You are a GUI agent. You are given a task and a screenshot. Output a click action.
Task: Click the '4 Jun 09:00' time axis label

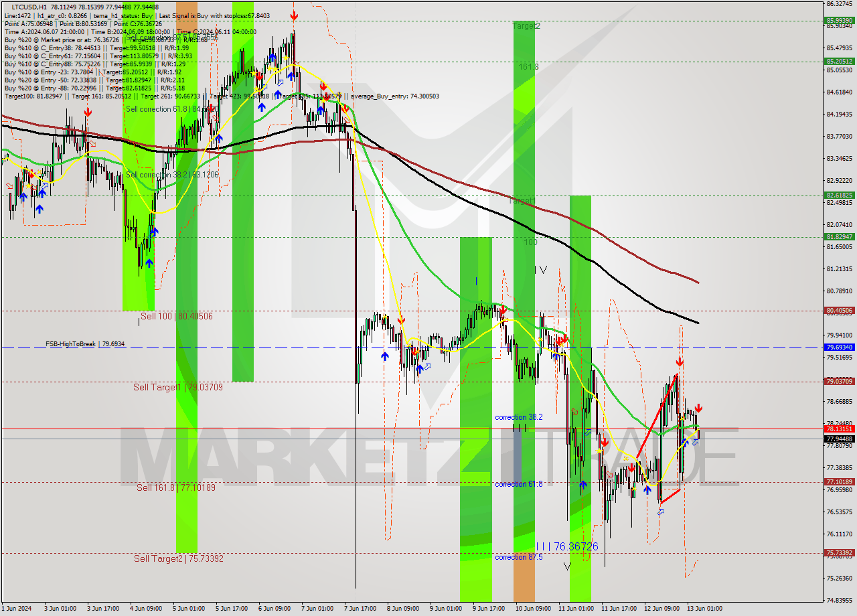point(145,609)
